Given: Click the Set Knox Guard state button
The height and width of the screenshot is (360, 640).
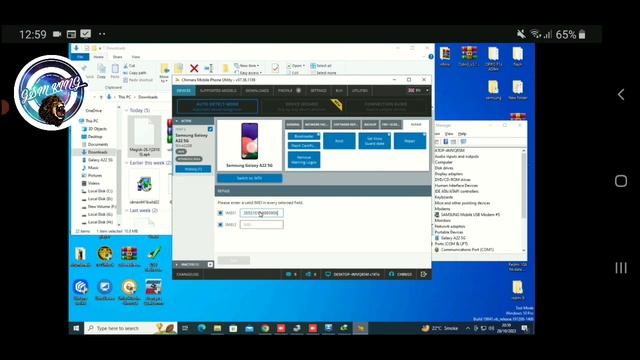Looking at the screenshot, I should (374, 141).
